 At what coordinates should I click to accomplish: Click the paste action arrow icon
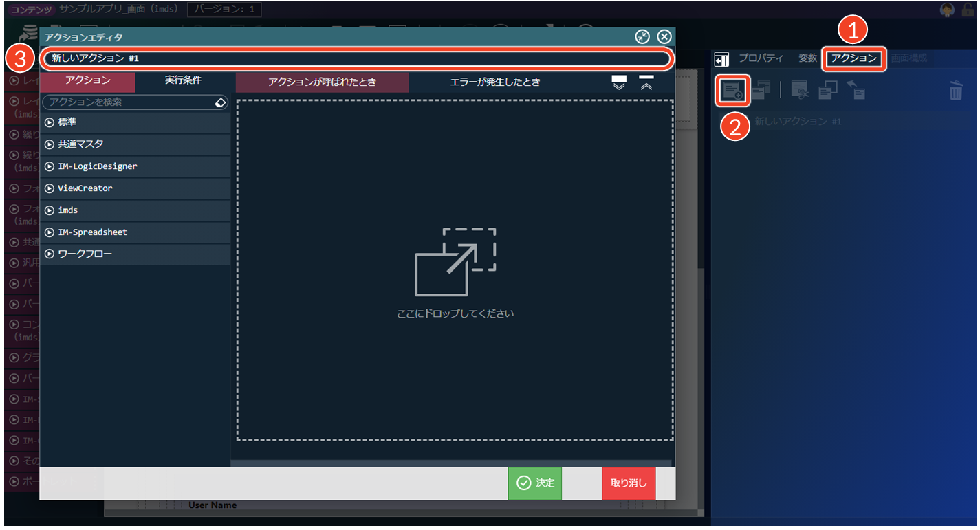pyautogui.click(x=856, y=90)
